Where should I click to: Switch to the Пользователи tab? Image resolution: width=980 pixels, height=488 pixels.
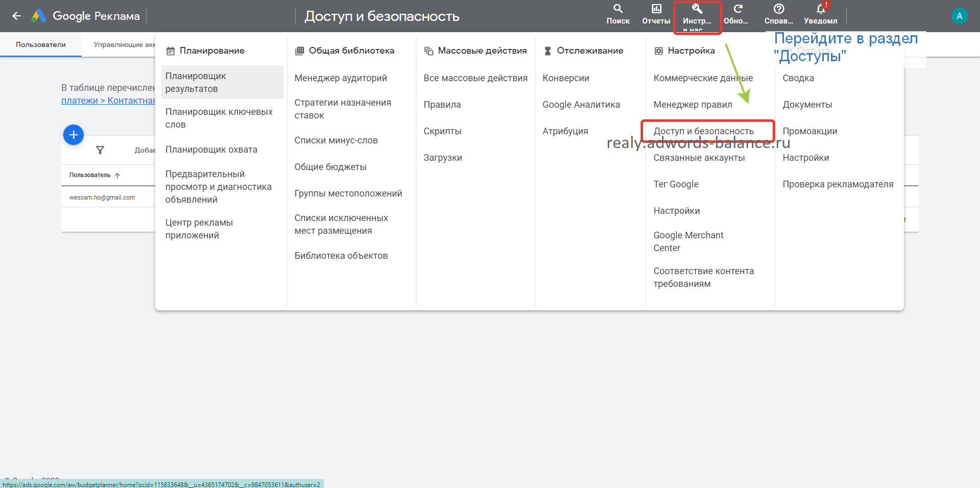41,44
